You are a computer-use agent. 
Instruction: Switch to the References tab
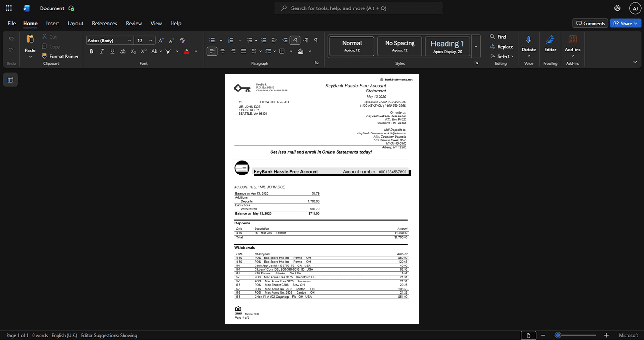click(105, 23)
